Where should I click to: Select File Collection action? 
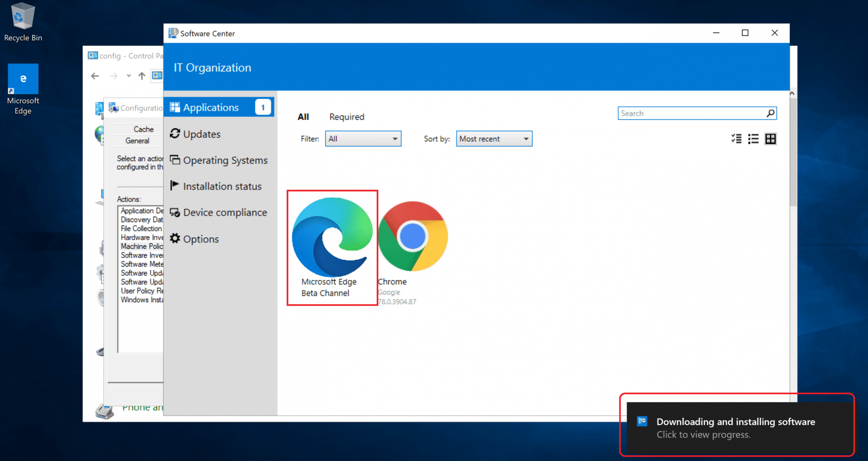(141, 229)
